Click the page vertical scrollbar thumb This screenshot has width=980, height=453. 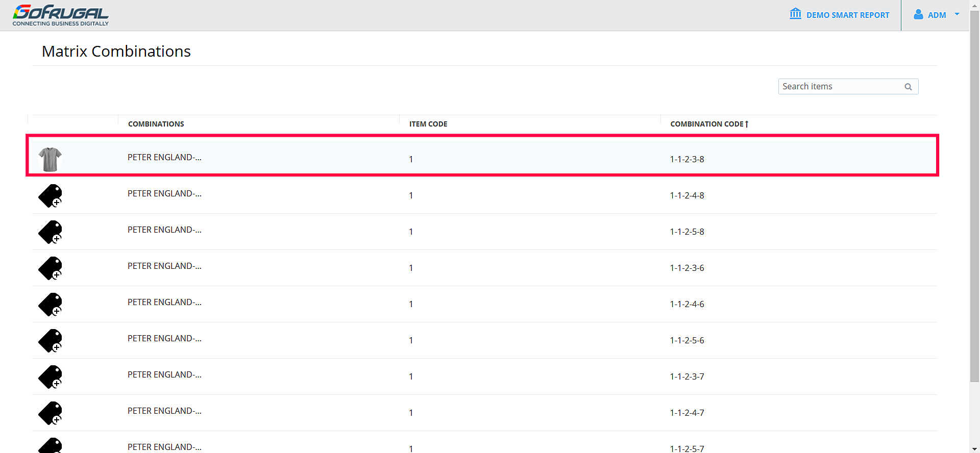[x=974, y=196]
